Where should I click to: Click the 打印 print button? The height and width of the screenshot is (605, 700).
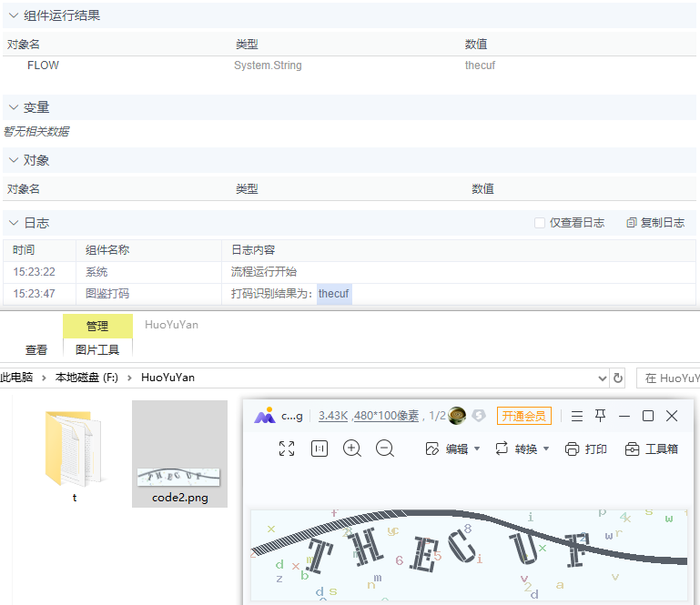click(x=585, y=449)
